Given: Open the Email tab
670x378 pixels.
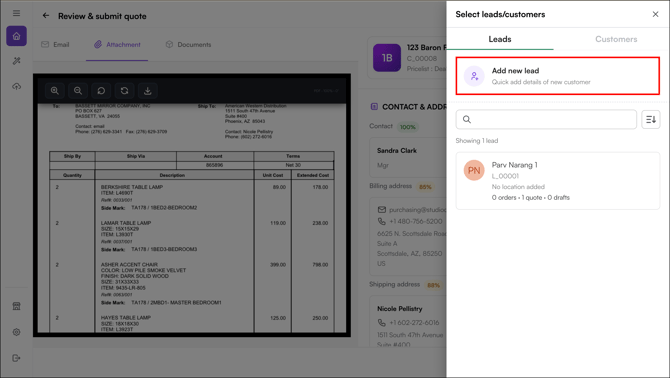Looking at the screenshot, I should tap(55, 44).
